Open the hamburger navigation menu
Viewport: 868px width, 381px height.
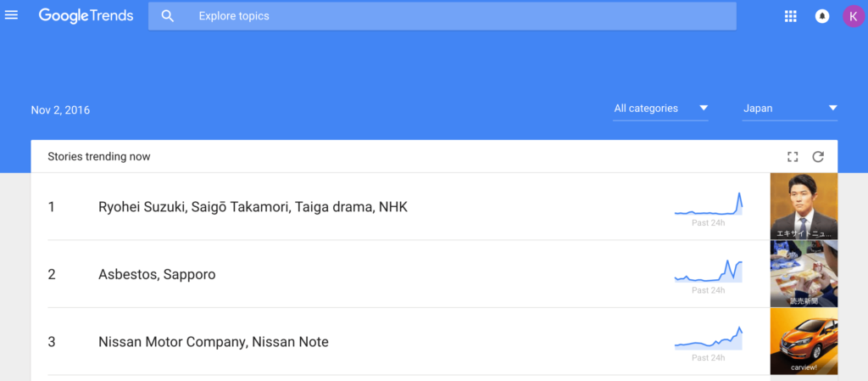(12, 15)
